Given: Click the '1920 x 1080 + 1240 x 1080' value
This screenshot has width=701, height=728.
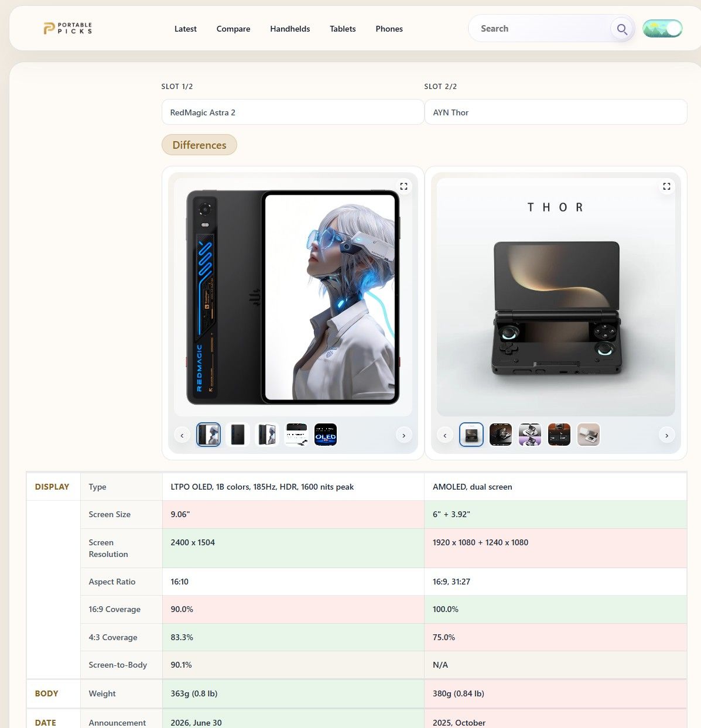Looking at the screenshot, I should point(480,542).
